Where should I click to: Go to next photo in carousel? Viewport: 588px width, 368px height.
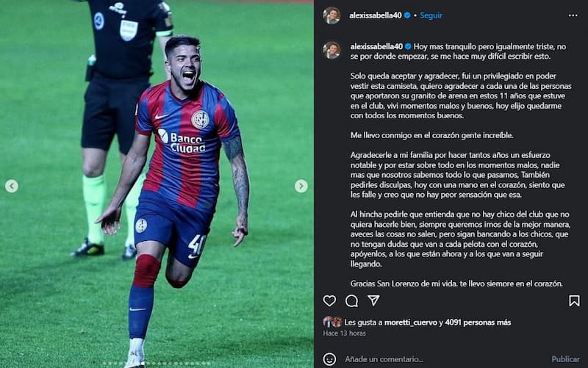301,186
